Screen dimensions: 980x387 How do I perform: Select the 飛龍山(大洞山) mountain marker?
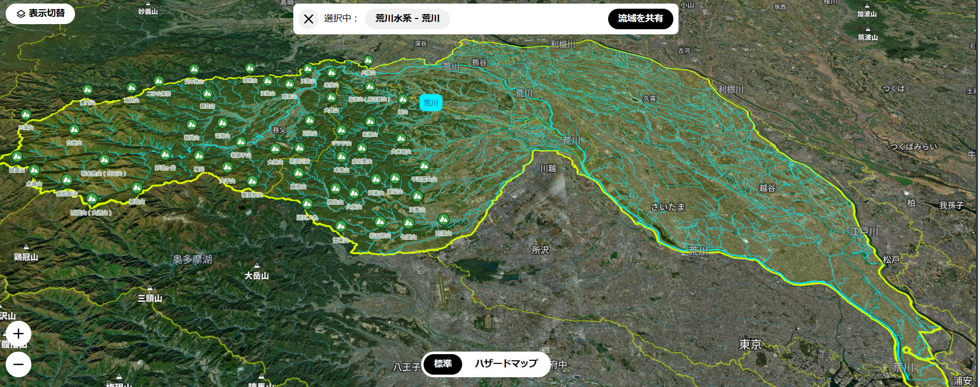click(91, 199)
